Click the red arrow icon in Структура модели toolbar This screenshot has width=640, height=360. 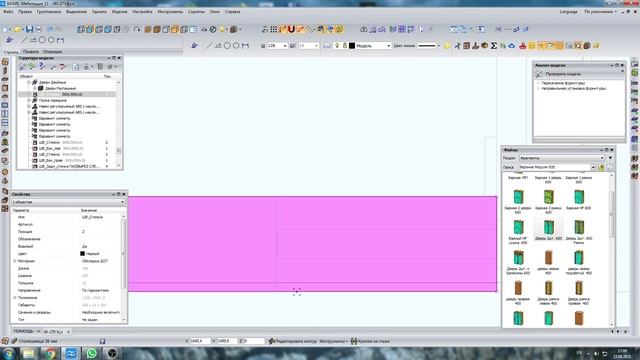pos(62,66)
